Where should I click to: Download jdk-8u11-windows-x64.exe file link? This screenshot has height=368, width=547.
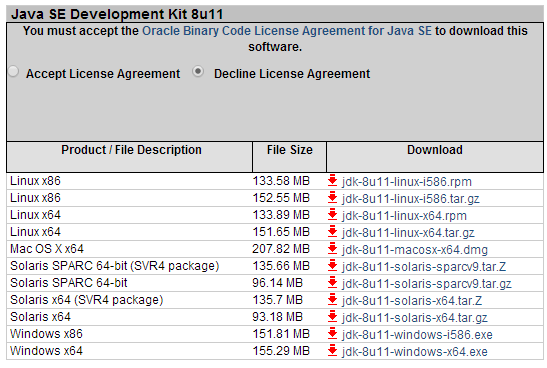click(415, 352)
